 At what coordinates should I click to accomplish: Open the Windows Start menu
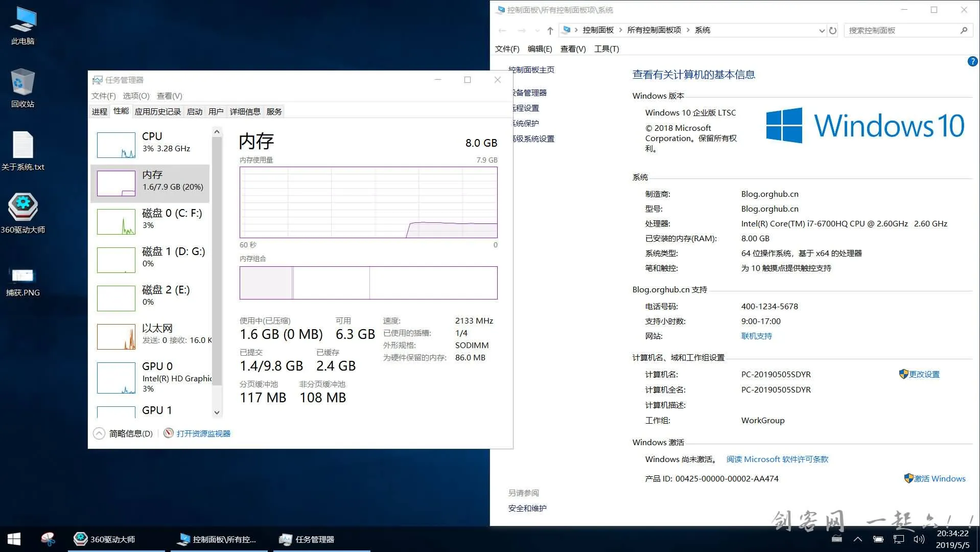14,539
